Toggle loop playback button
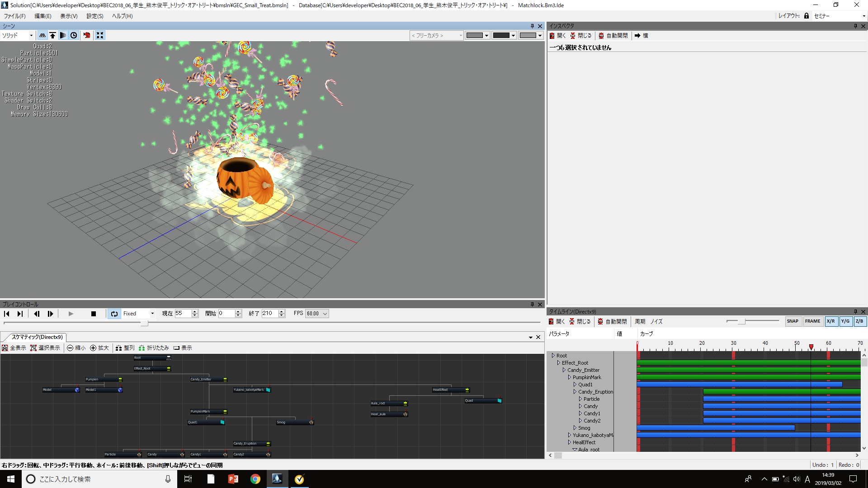Screen dimensions: 868x488 114,314
